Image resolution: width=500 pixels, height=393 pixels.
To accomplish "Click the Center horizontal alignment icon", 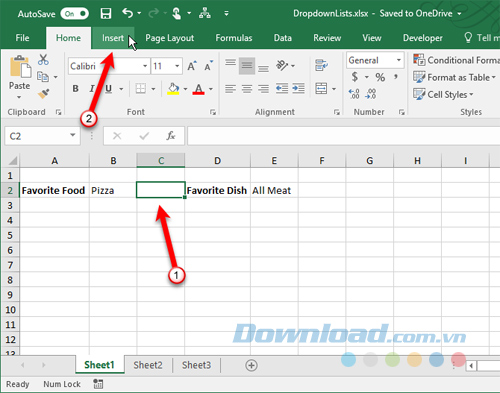I will coord(247,89).
